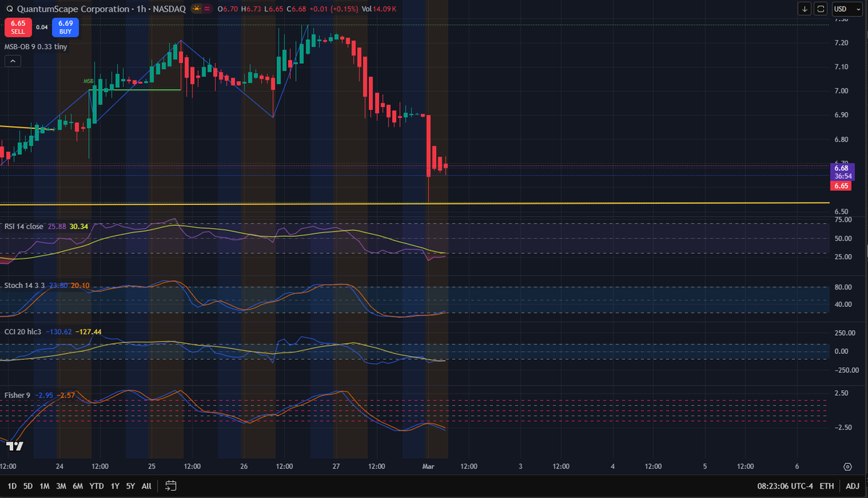Switch to the All time range
This screenshot has width=868, height=498.
click(147, 486)
